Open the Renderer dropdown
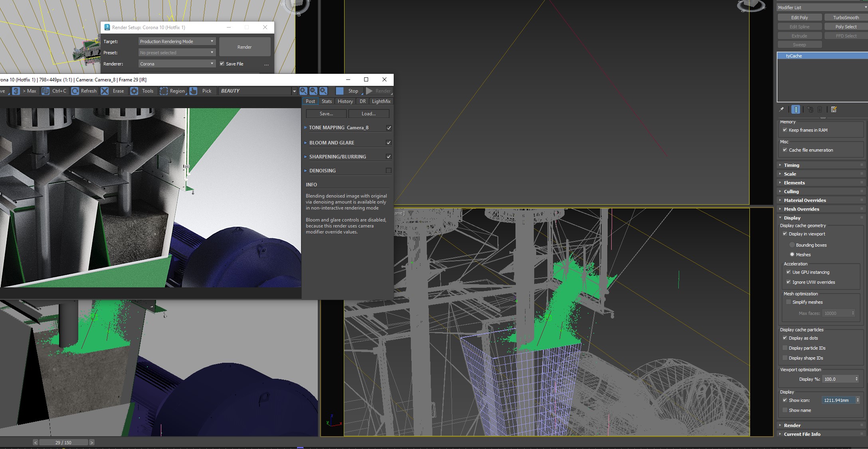The width and height of the screenshot is (868, 449). click(177, 64)
